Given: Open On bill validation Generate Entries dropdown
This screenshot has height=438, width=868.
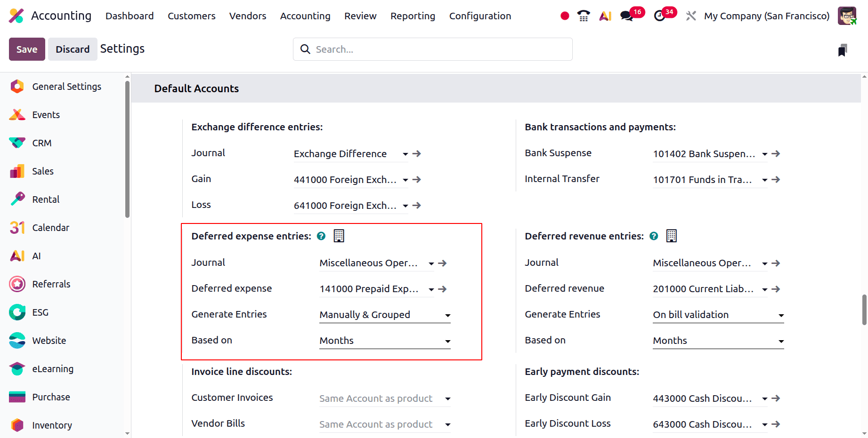Looking at the screenshot, I should coord(718,315).
